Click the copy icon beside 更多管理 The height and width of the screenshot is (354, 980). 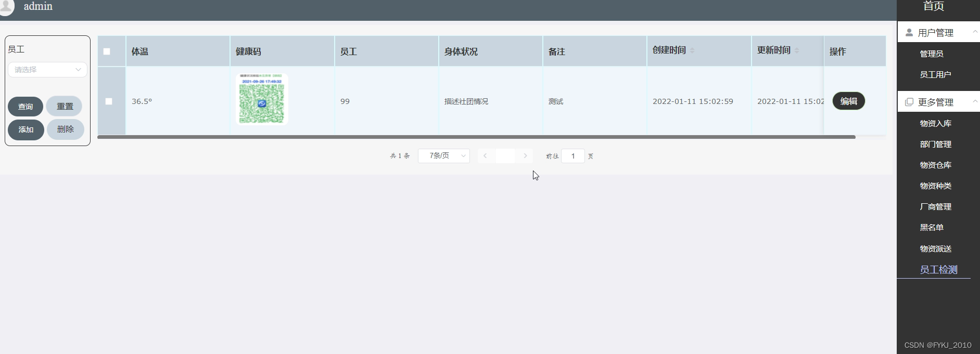pyautogui.click(x=909, y=102)
